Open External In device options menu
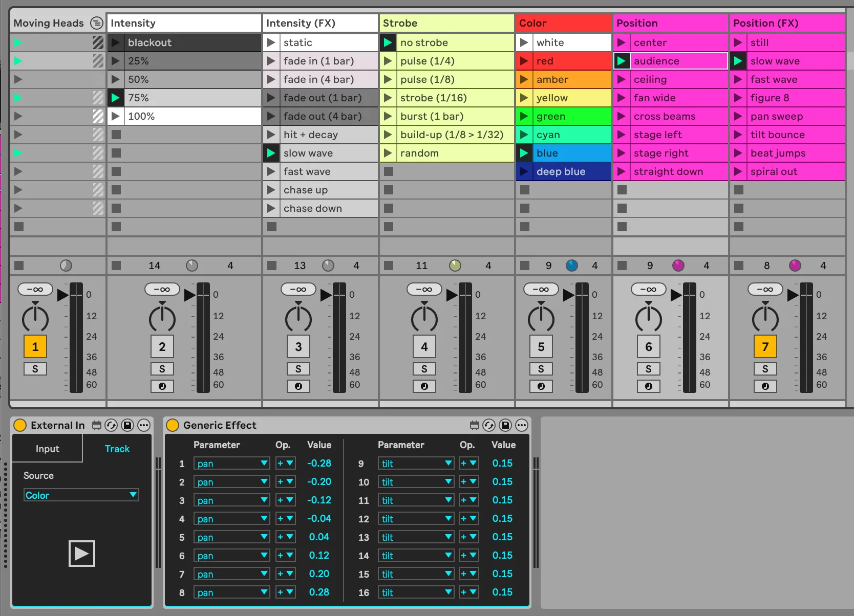854x616 pixels. tap(144, 425)
